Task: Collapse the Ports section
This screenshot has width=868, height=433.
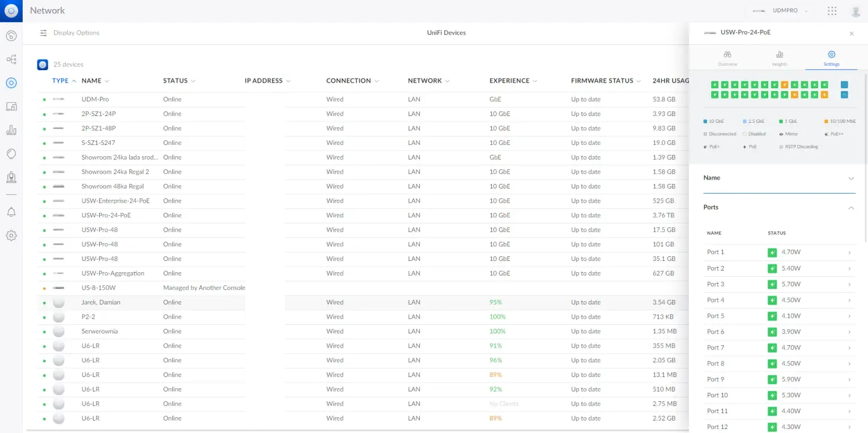Action: coord(779,208)
